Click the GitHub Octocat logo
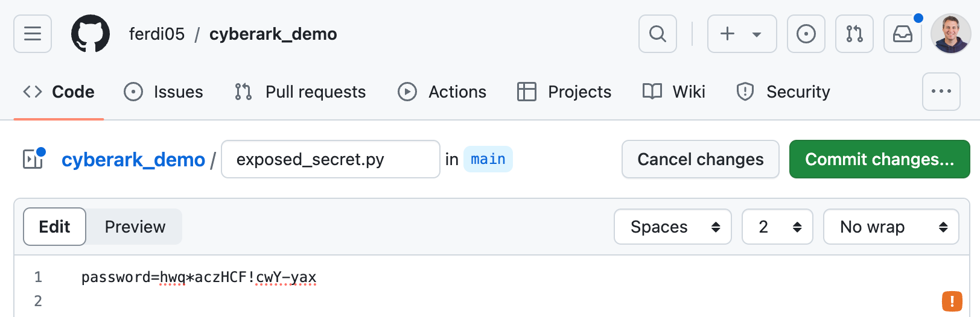Viewport: 980px width, 317px height. click(91, 34)
